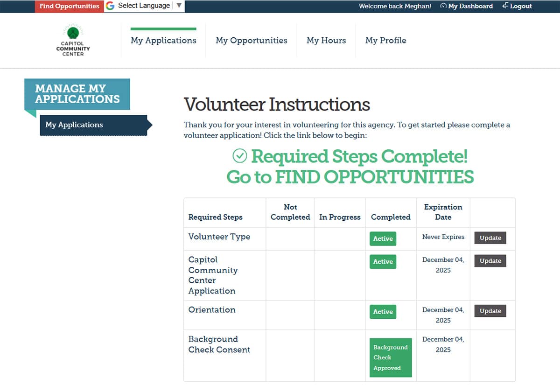Click the 'Manage My Applications' banner arrow
The image size is (560, 392).
tap(31, 112)
